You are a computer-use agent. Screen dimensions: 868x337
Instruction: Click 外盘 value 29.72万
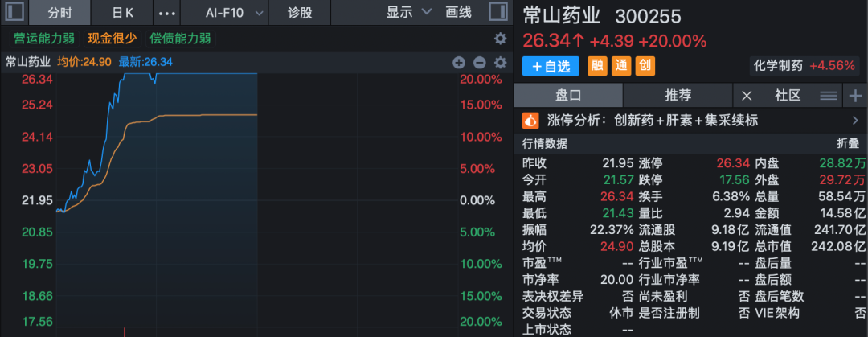(842, 180)
